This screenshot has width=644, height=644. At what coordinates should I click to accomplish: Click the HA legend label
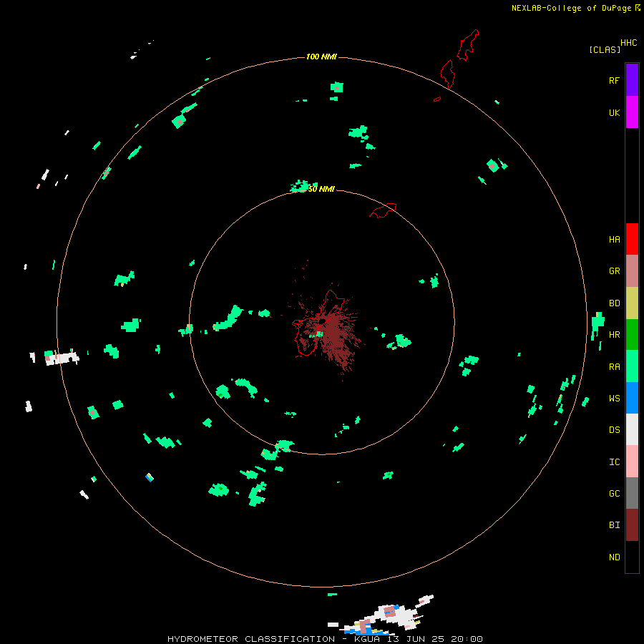click(x=614, y=240)
